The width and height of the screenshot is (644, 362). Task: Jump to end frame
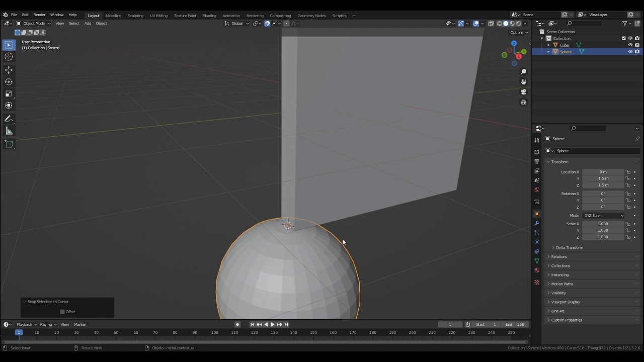pos(286,324)
